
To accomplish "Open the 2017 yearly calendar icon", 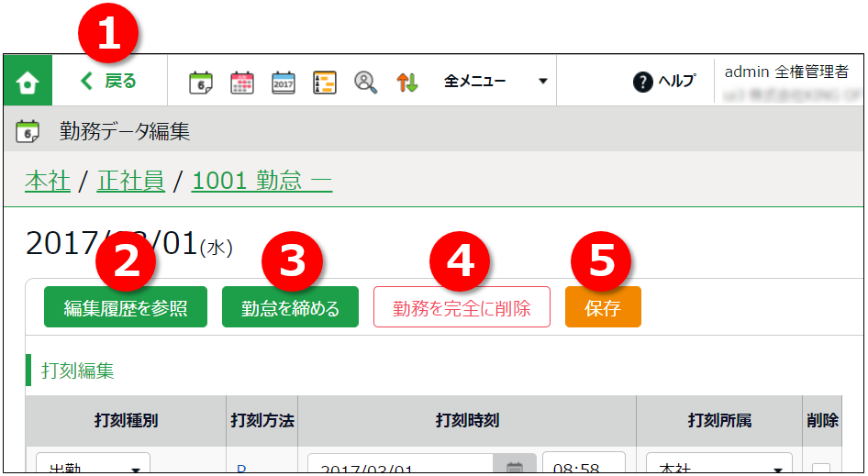I will pos(284,82).
